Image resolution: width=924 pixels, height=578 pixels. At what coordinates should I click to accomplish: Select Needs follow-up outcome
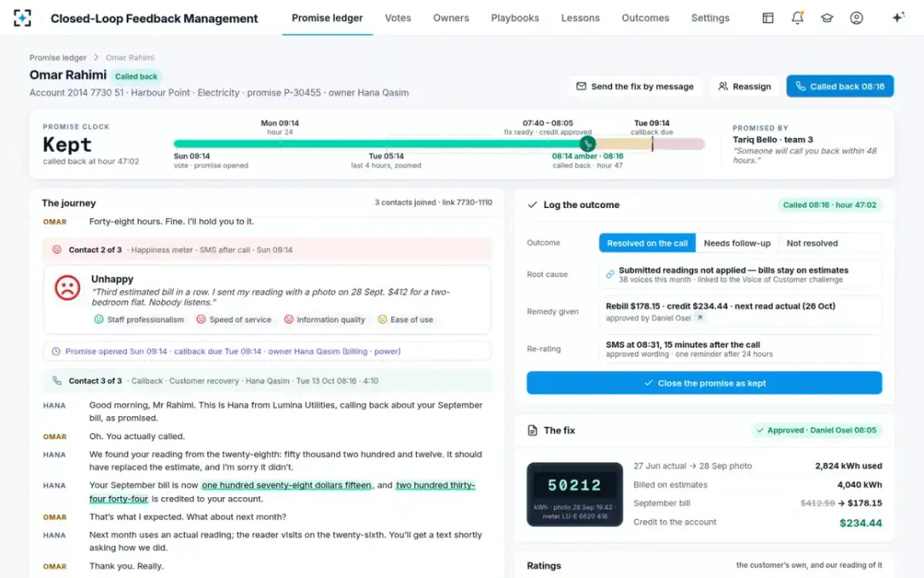[737, 243]
